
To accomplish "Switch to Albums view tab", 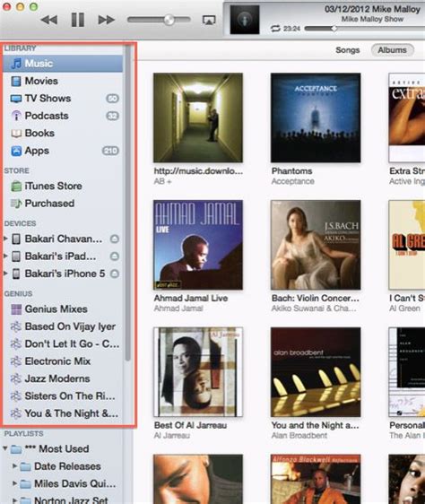I will pyautogui.click(x=392, y=50).
